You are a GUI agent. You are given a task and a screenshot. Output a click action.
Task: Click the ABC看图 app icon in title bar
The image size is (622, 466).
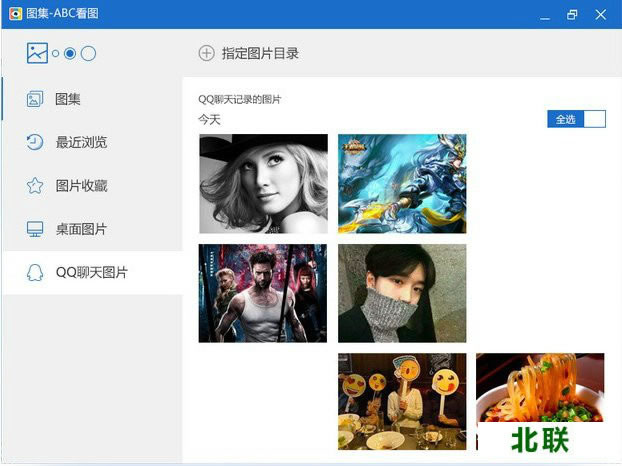(15, 14)
